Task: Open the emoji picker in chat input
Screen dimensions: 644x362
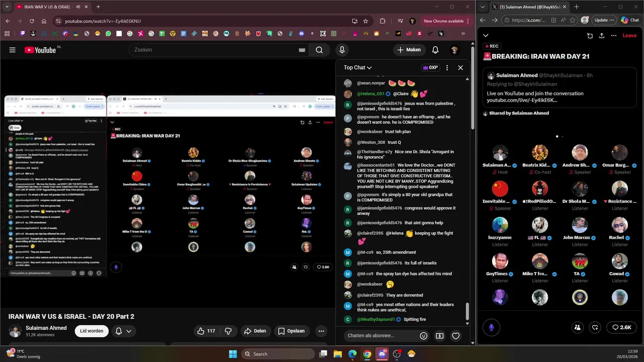Action: [424, 336]
